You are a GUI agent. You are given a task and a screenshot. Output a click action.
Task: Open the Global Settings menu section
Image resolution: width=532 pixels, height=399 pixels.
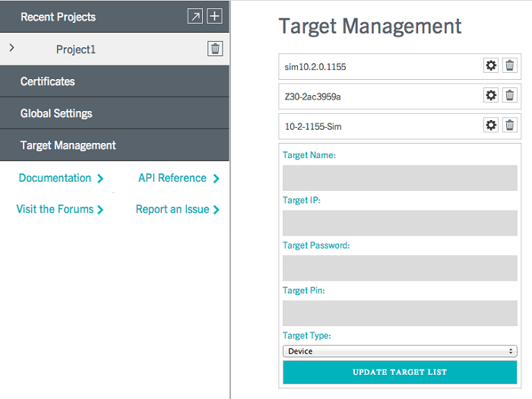tap(115, 113)
